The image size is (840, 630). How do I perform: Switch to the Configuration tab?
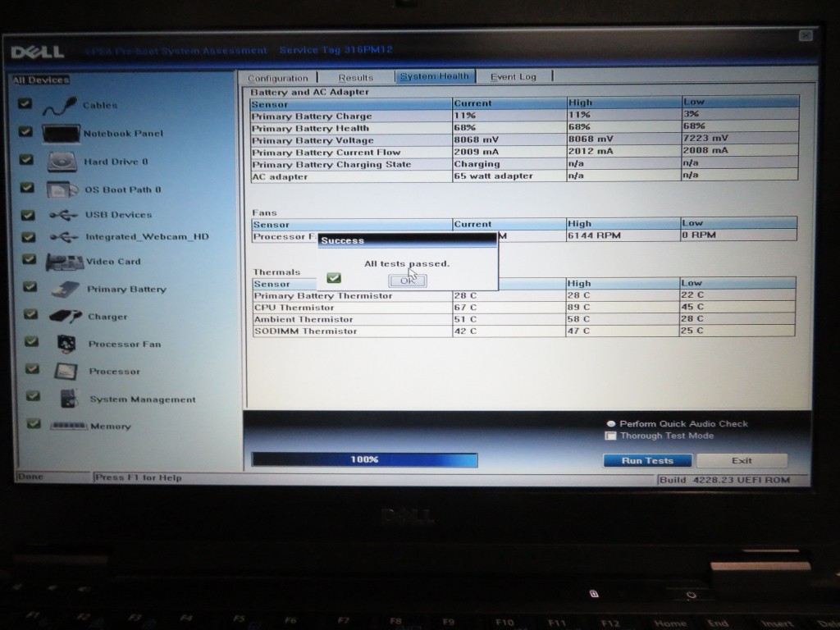pyautogui.click(x=278, y=78)
